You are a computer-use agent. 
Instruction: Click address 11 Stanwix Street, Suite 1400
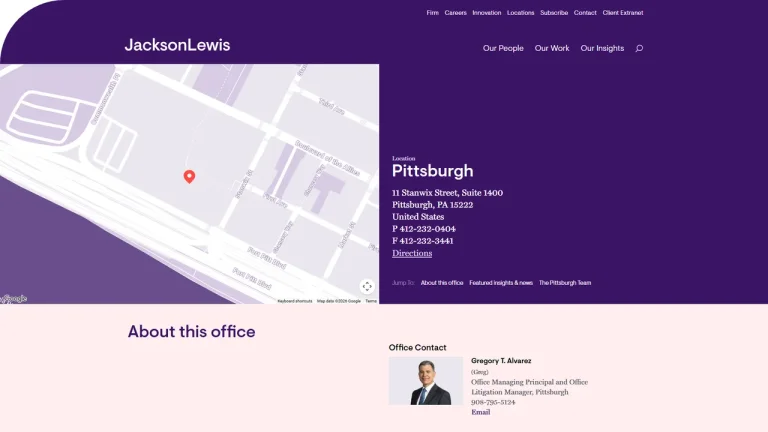click(x=447, y=192)
